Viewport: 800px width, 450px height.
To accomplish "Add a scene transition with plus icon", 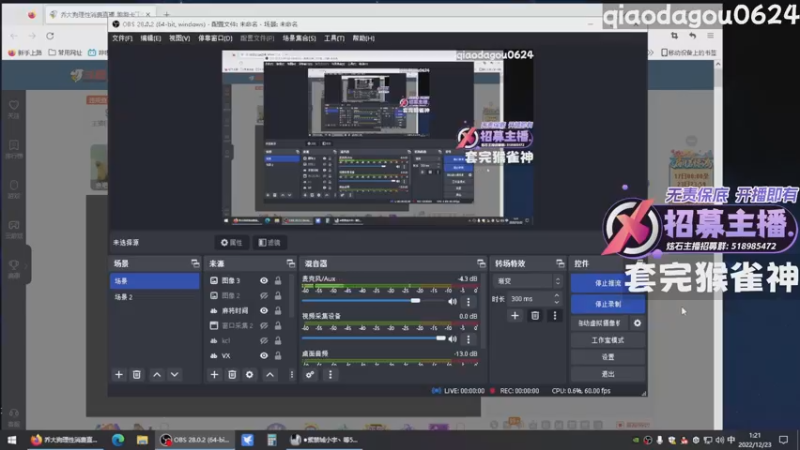I will pos(515,316).
